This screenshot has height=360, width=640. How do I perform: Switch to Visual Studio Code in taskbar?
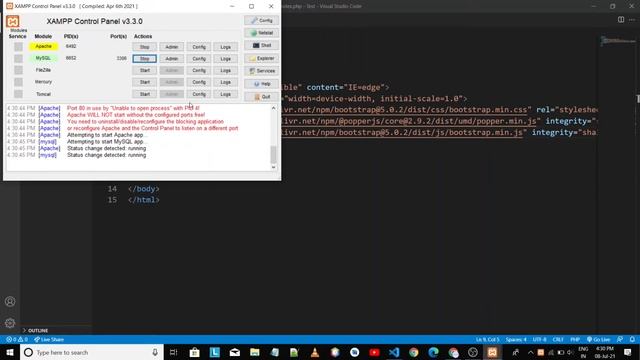(x=394, y=352)
